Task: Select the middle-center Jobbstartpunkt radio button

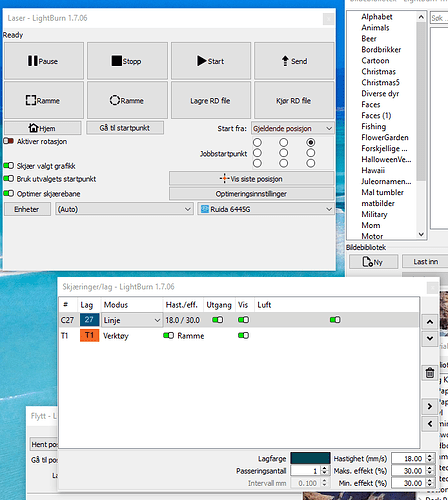Action: [x=284, y=153]
